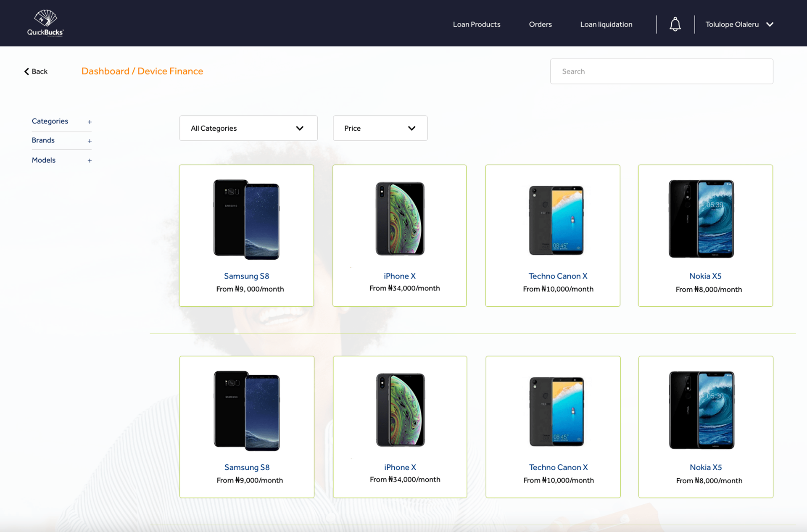
Task: Open Loan liquidation page
Action: point(606,24)
